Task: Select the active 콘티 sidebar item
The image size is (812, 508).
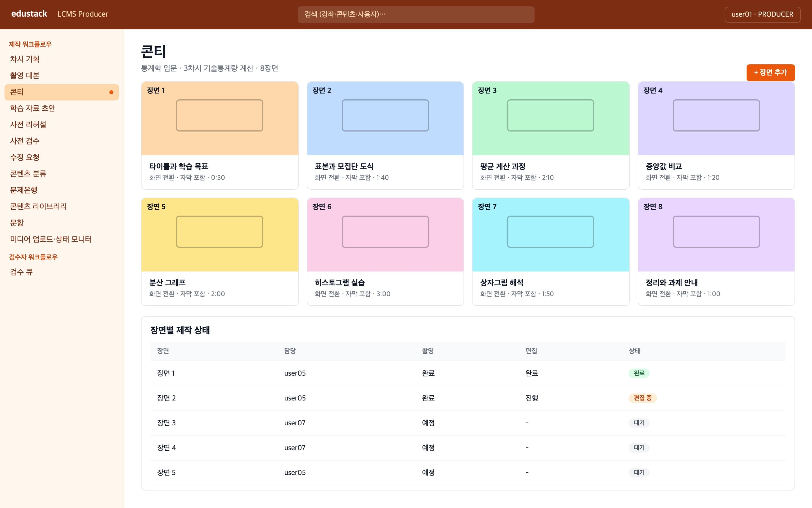Action: [x=62, y=92]
